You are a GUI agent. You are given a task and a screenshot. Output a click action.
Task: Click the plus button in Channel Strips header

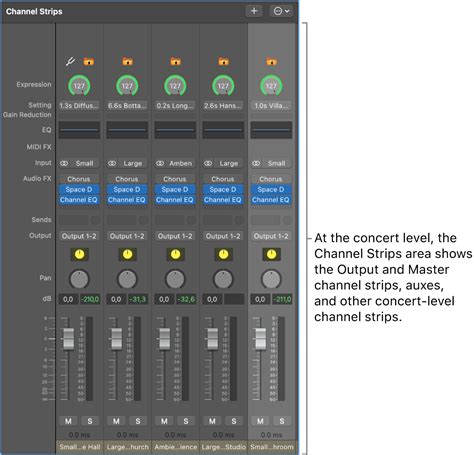254,11
